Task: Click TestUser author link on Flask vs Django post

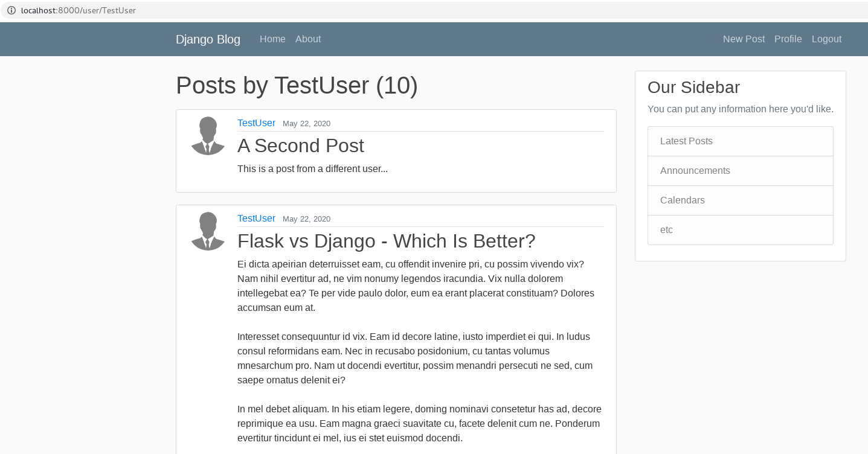Action: pos(256,219)
